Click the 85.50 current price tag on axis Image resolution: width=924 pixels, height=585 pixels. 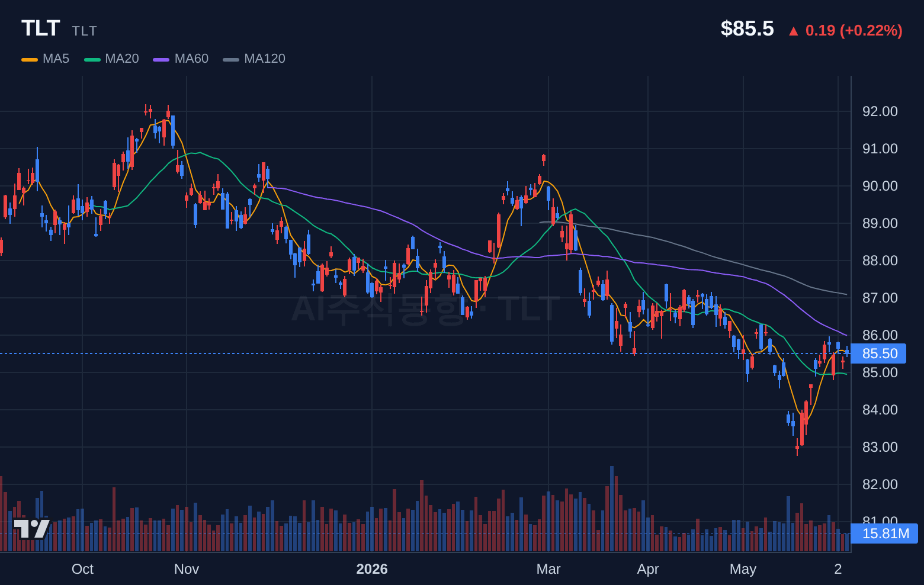point(878,353)
